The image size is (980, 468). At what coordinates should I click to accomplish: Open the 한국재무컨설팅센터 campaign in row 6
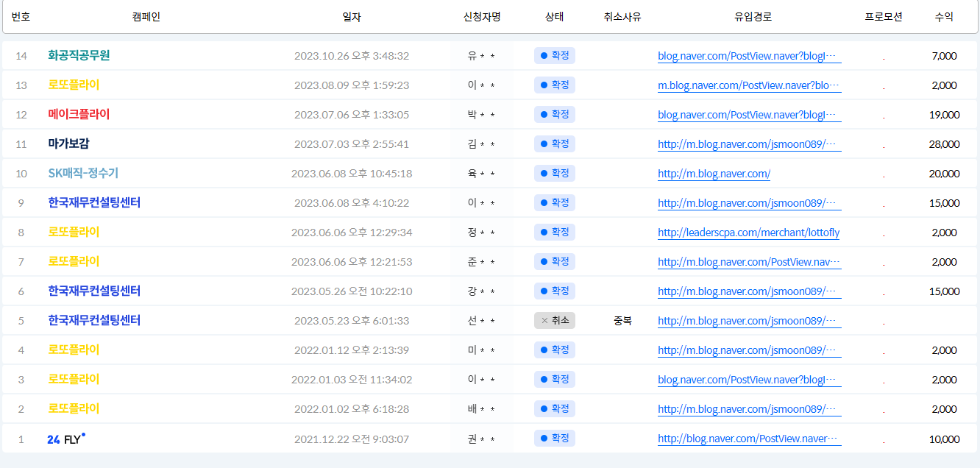click(x=94, y=291)
